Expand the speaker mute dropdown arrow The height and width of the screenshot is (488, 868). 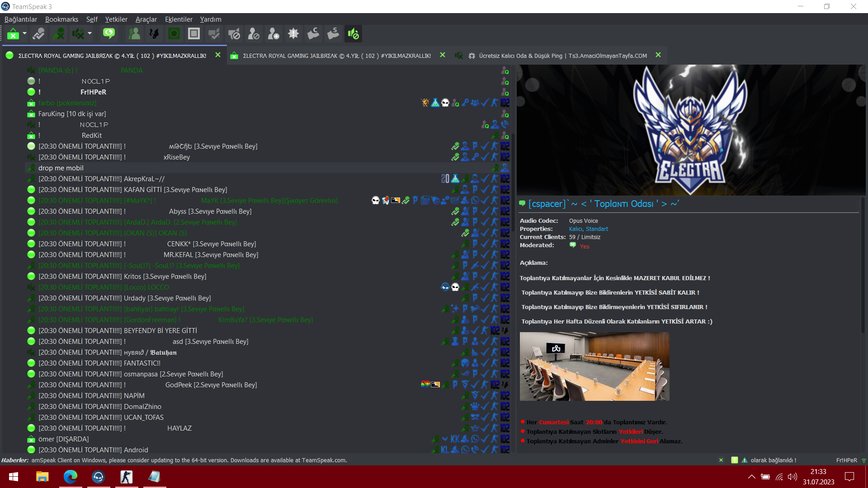[90, 34]
